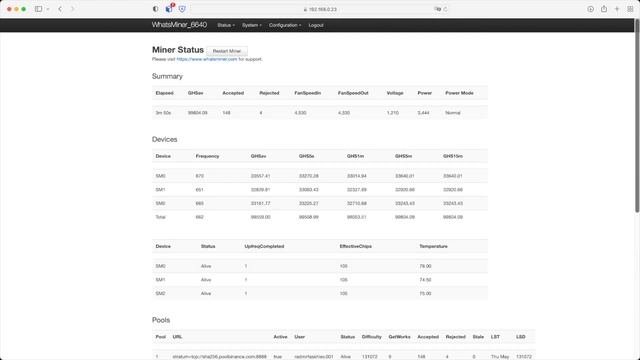Toggle the Safari sidebar icon
The height and width of the screenshot is (360, 640).
pos(38,9)
